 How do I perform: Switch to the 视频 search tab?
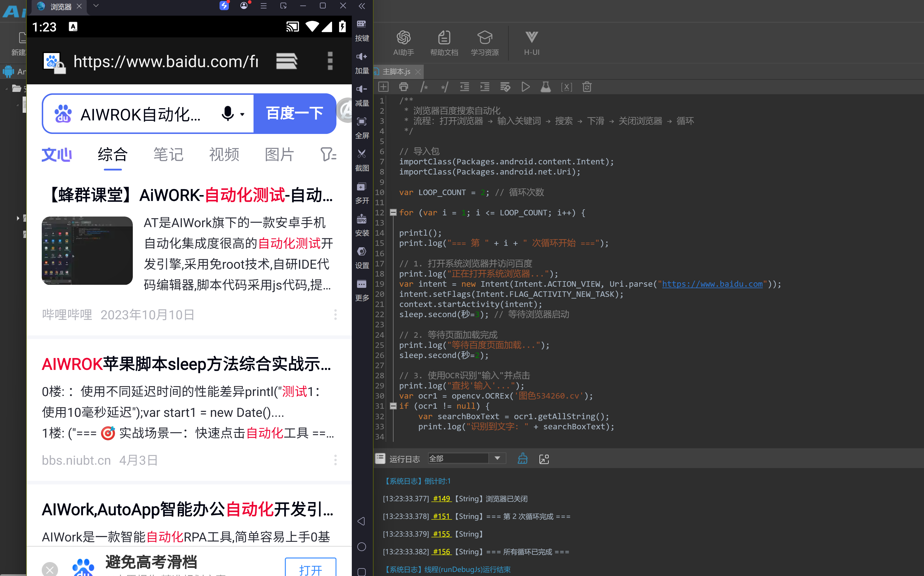click(224, 154)
